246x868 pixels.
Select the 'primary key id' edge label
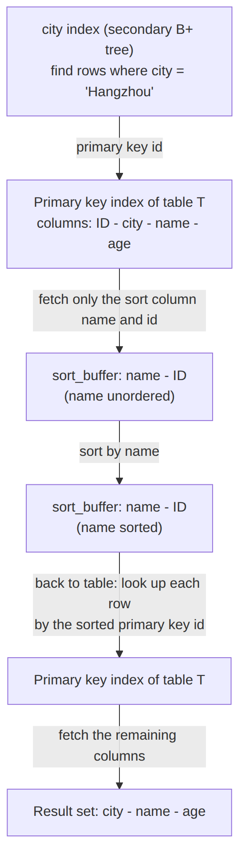(x=119, y=147)
